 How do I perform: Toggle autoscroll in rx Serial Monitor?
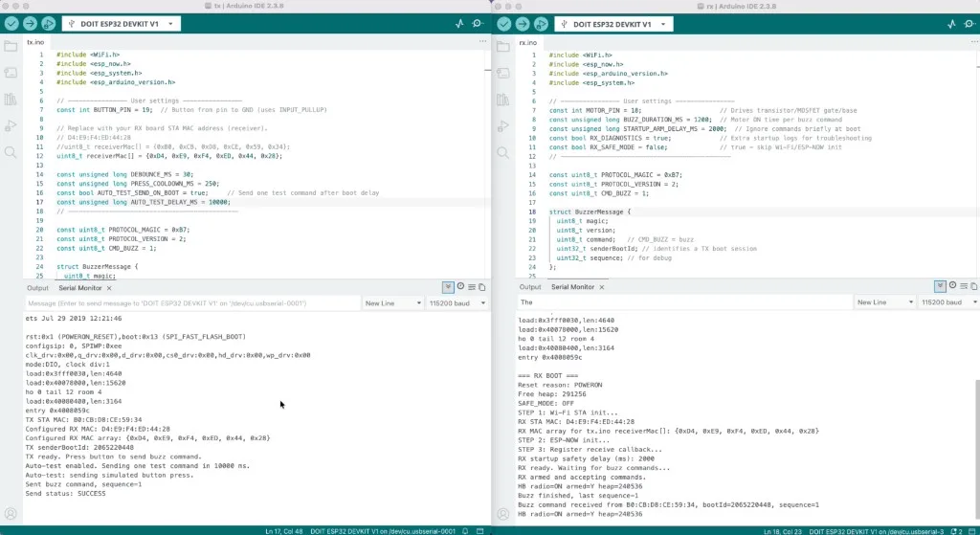[x=940, y=285]
